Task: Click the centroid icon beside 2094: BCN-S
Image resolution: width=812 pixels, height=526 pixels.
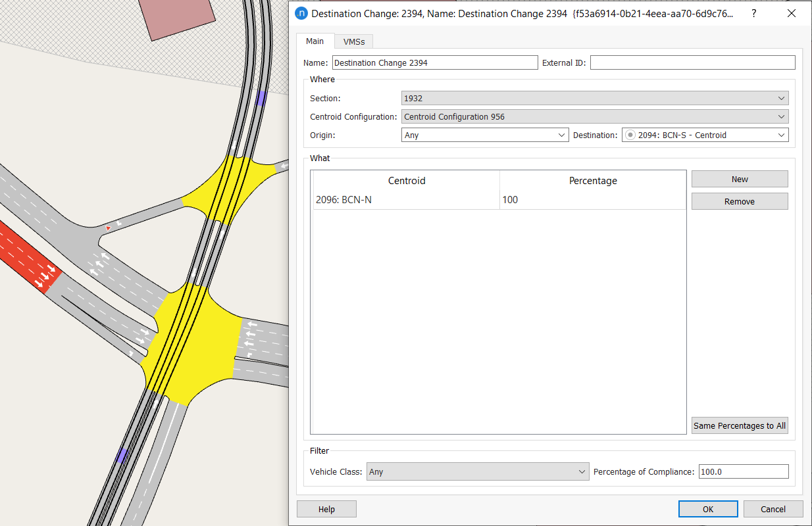Action: pos(630,135)
